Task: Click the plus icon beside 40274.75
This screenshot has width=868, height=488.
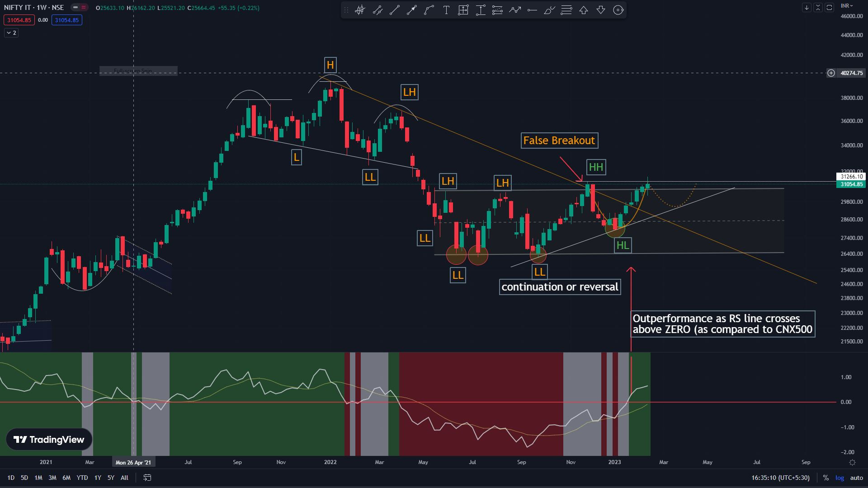Action: [831, 73]
